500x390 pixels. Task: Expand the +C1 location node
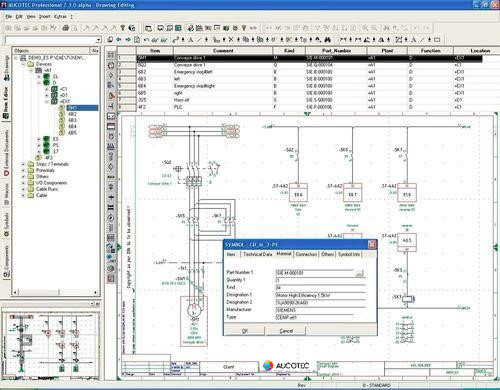point(47,89)
